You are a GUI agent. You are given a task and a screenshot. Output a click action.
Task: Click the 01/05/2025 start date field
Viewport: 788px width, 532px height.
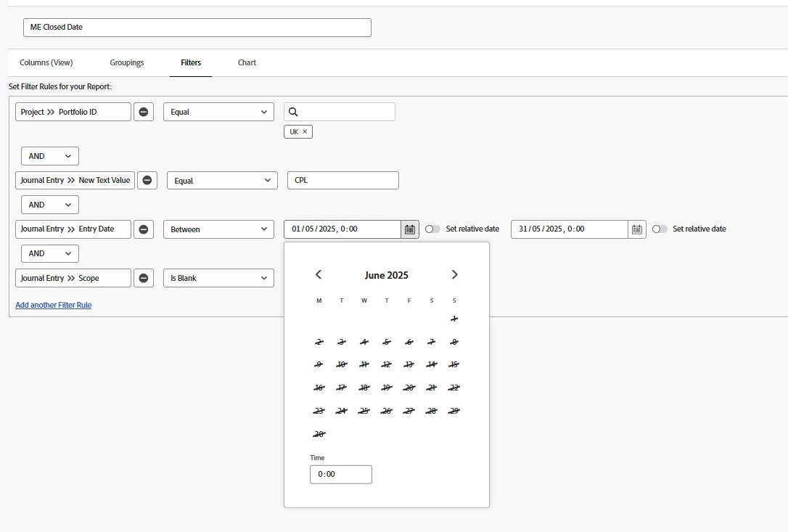pyautogui.click(x=342, y=229)
